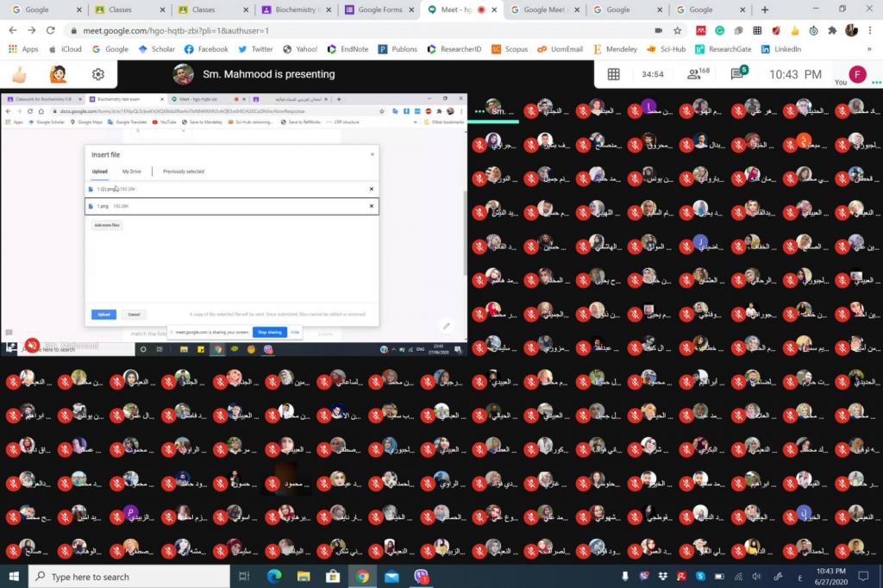Change layout using the grid view icon
883x588 pixels.
coord(614,74)
